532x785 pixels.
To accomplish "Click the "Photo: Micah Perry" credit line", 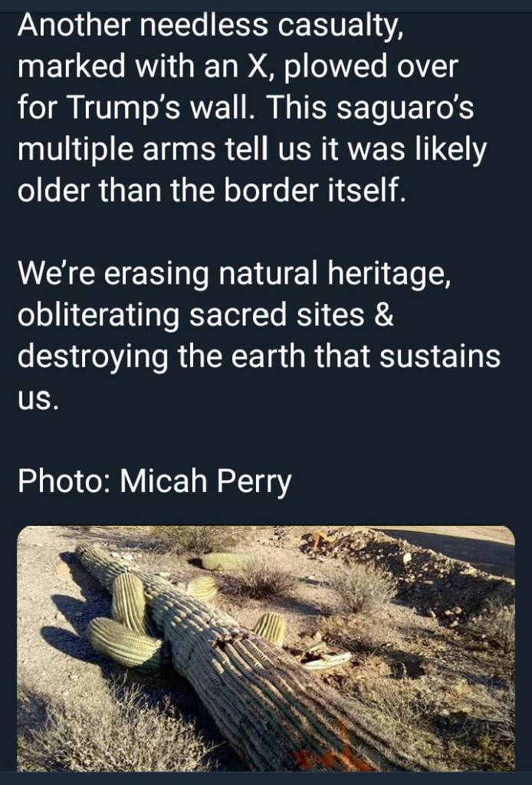I will tap(154, 483).
